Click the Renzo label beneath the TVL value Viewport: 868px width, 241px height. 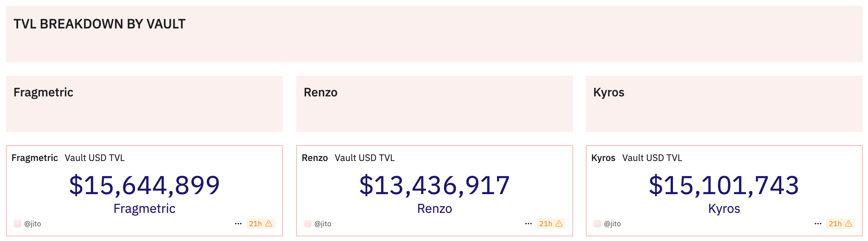pos(434,209)
